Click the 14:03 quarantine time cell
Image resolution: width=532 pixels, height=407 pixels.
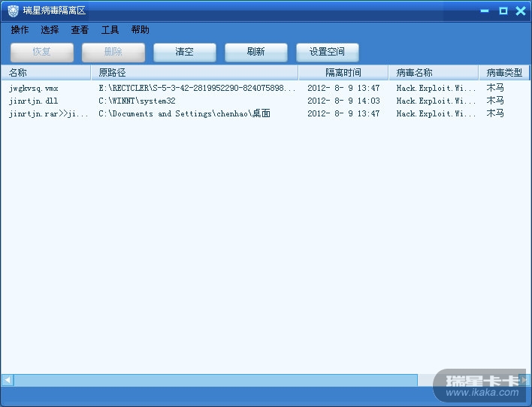pos(343,101)
